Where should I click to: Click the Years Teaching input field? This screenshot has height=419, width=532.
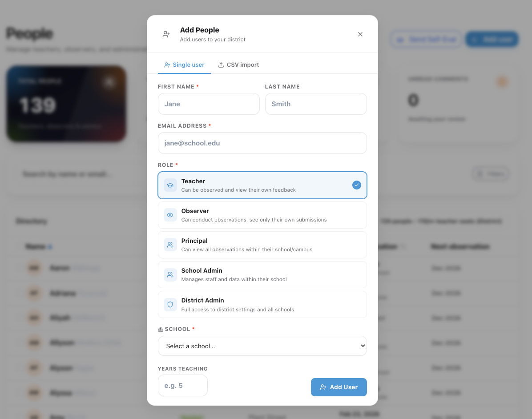182,385
